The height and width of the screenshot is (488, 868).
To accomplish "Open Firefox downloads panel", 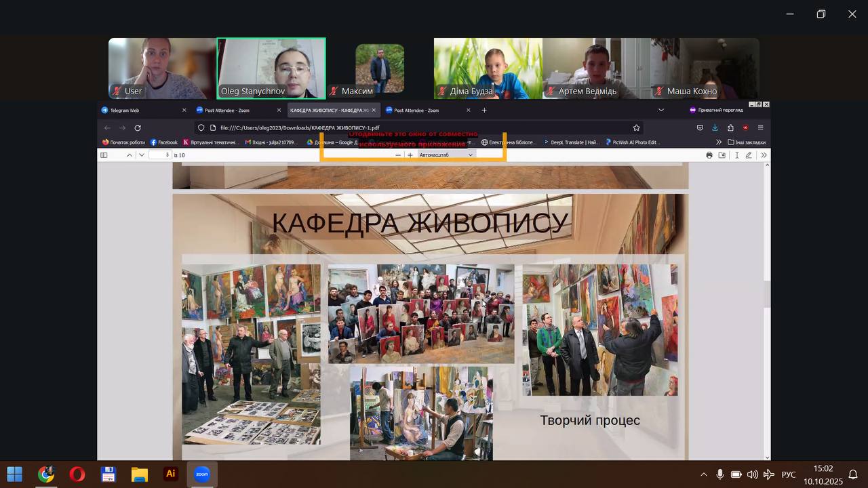I will tap(715, 127).
